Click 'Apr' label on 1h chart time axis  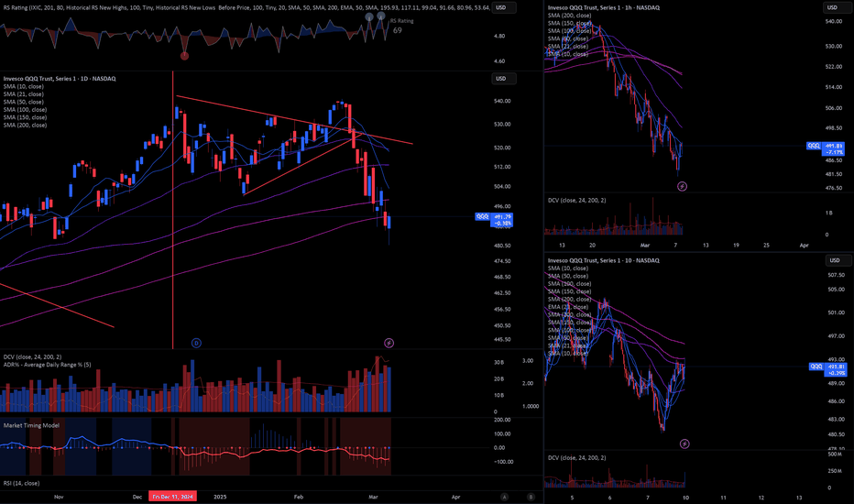[805, 246]
